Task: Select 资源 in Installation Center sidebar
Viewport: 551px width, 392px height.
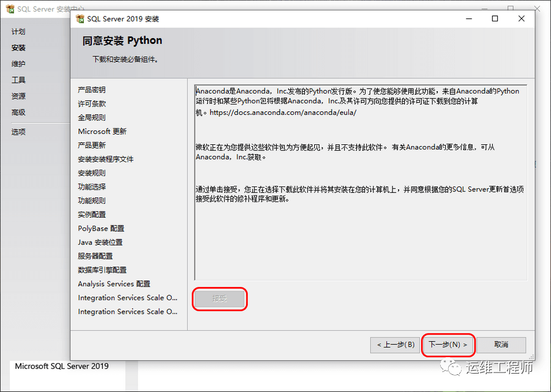Action: 18,96
